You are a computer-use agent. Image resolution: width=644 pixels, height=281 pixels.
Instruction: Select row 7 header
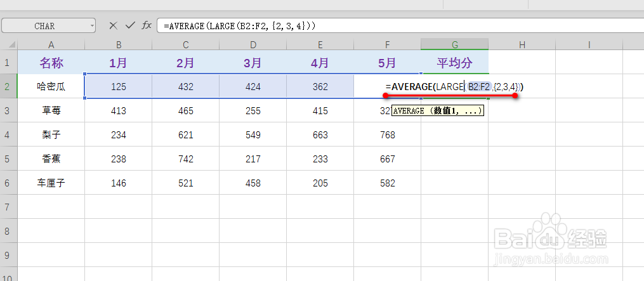9,207
